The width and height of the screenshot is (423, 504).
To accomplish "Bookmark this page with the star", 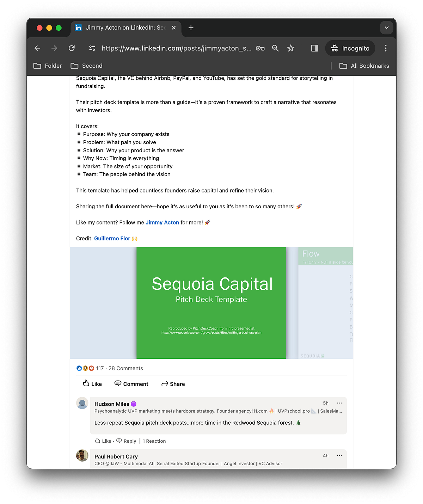I will coord(290,48).
